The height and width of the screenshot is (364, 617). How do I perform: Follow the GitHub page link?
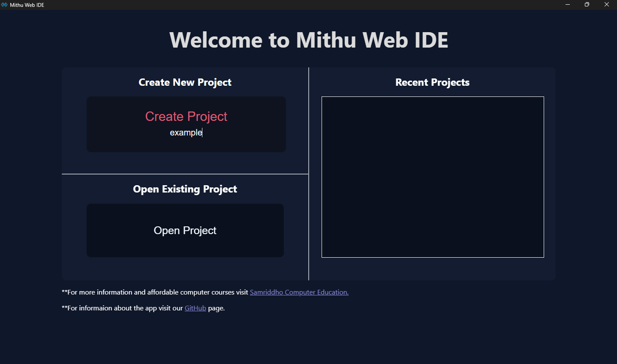point(196,308)
